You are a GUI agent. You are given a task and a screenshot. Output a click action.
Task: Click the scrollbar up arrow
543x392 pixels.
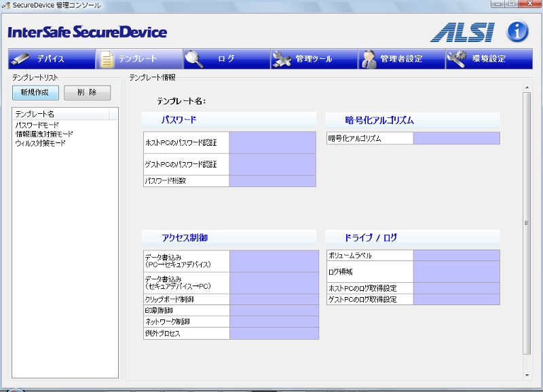(527, 87)
